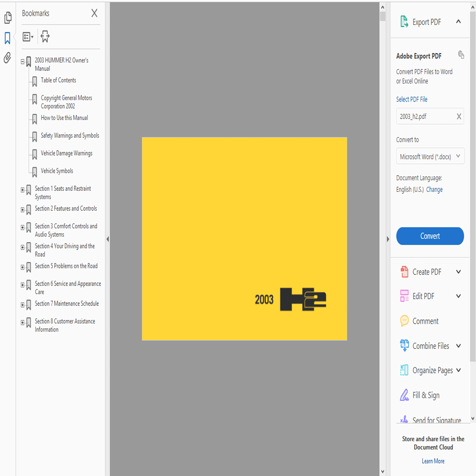
Task: Click the Edit PDF tool icon
Action: [404, 296]
